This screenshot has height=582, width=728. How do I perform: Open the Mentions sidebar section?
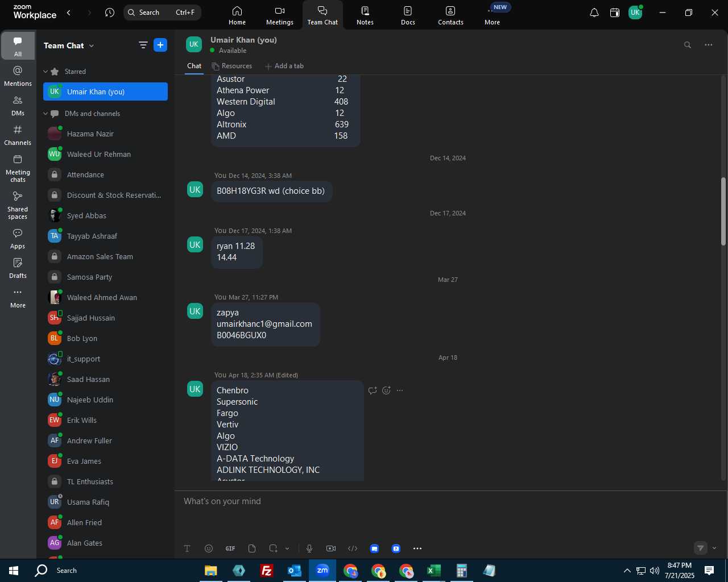click(18, 76)
